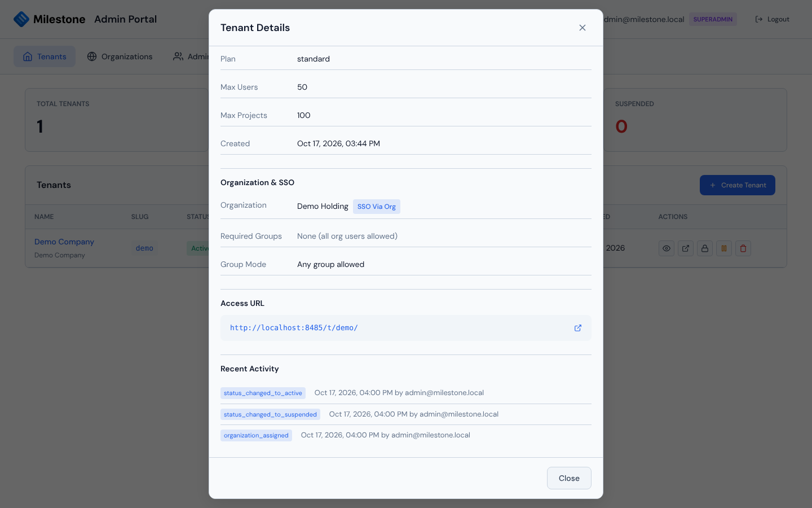Click the Organizations globe icon
Image resolution: width=812 pixels, height=508 pixels.
[92, 56]
